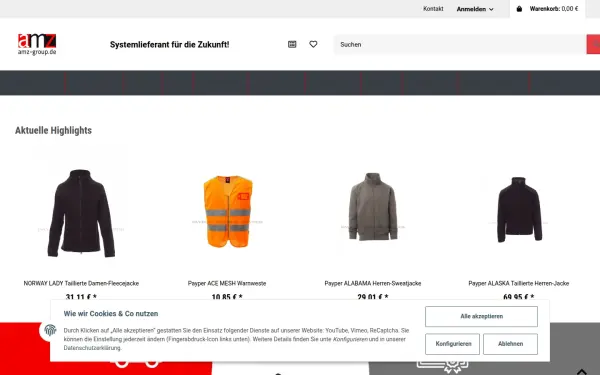Open cookie Konfigurieren options

coord(453,344)
